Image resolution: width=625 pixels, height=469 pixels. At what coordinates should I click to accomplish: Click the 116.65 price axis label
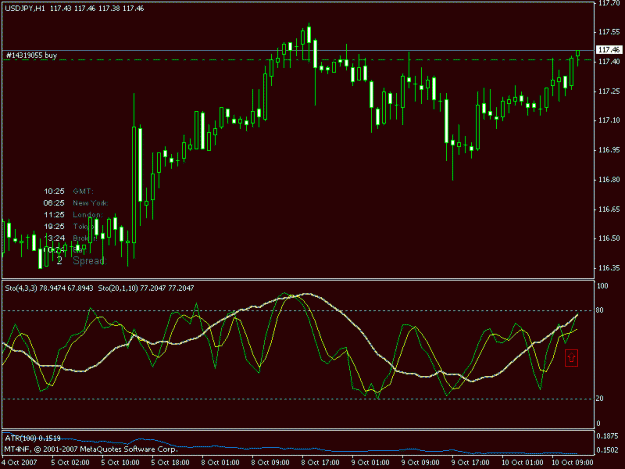(x=609, y=209)
